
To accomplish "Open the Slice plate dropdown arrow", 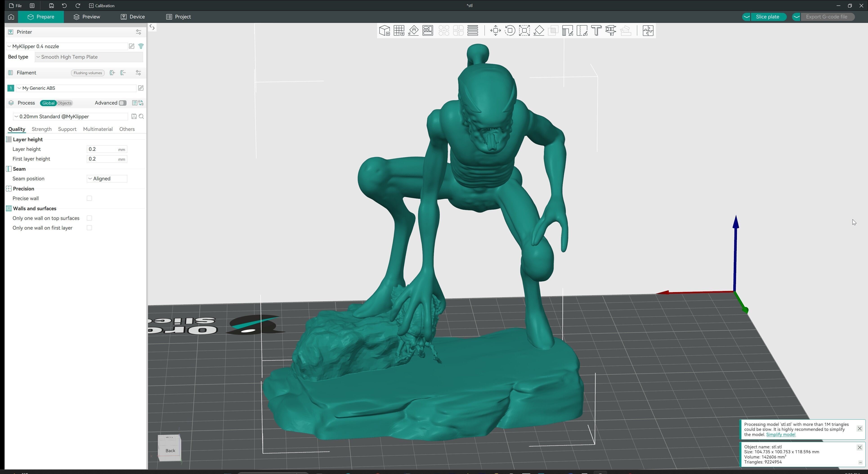I will coord(747,17).
